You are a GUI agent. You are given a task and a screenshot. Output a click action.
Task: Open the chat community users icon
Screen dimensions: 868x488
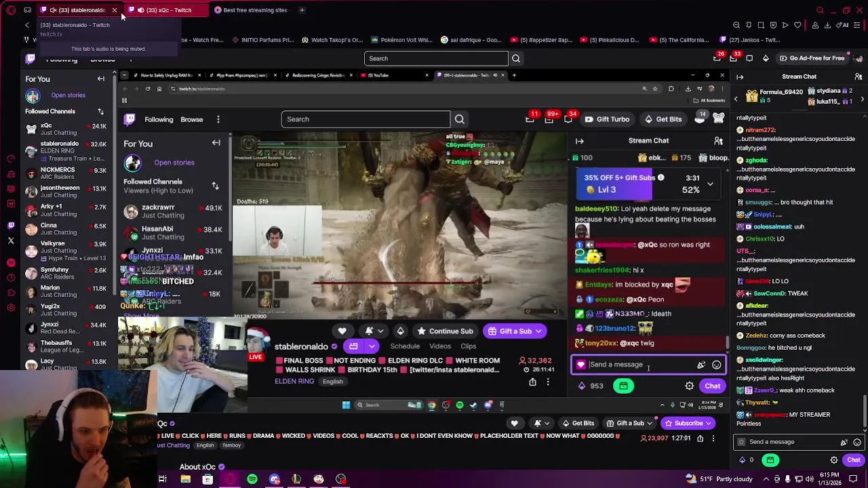[x=859, y=77]
